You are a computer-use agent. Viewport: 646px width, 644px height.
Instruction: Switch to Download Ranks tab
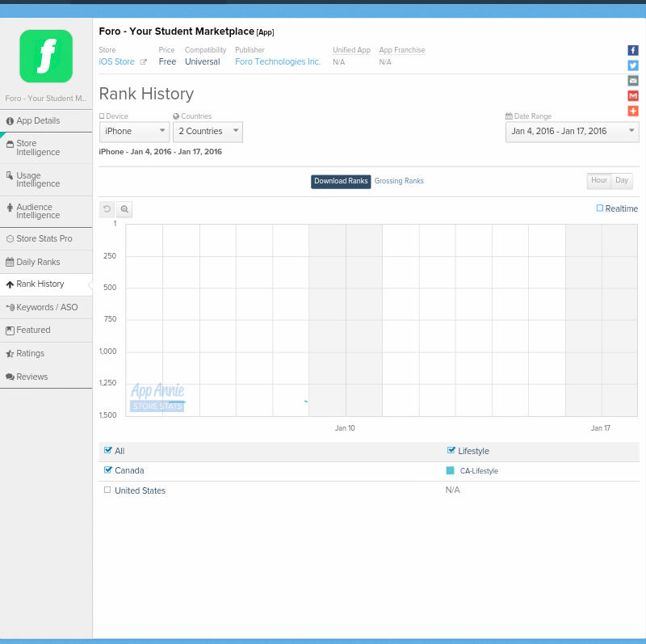click(x=341, y=182)
